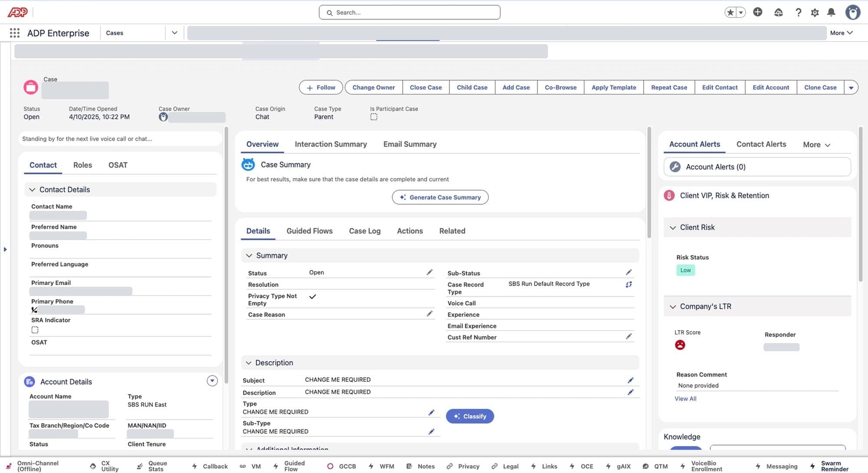Image resolution: width=868 pixels, height=473 pixels.
Task: Expand More navigation items dropdown
Action: (841, 33)
